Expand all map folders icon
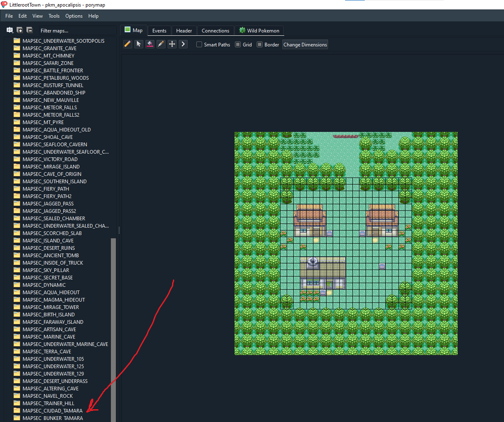Viewport: 504px width, 422px height. click(x=19, y=30)
